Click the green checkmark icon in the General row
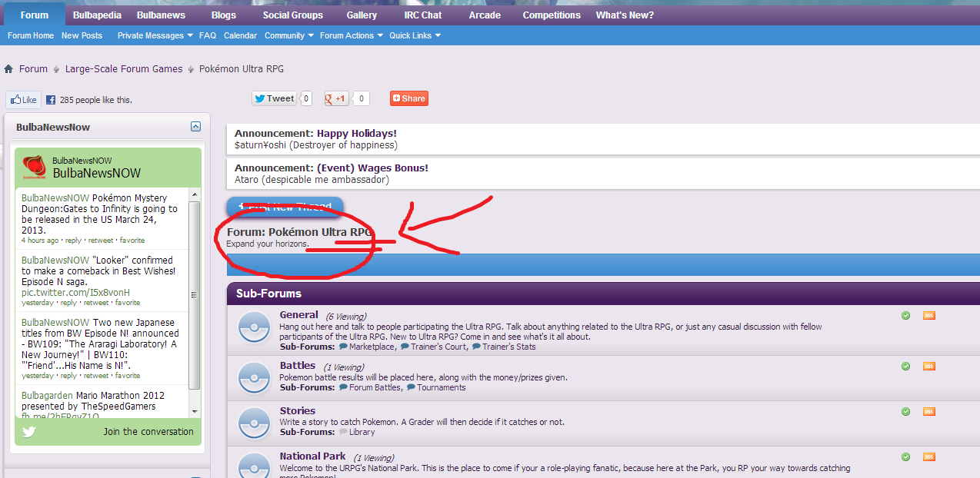The height and width of the screenshot is (478, 980). [x=906, y=315]
